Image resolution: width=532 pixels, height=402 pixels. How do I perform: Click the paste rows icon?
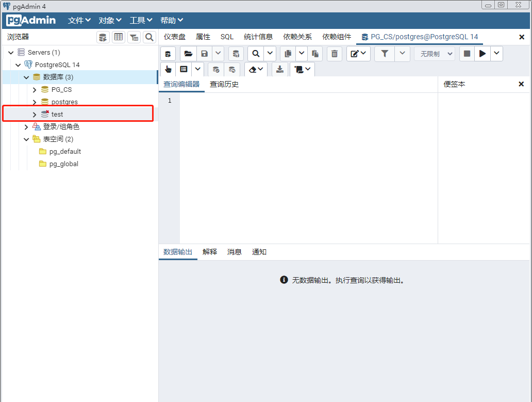pos(315,54)
